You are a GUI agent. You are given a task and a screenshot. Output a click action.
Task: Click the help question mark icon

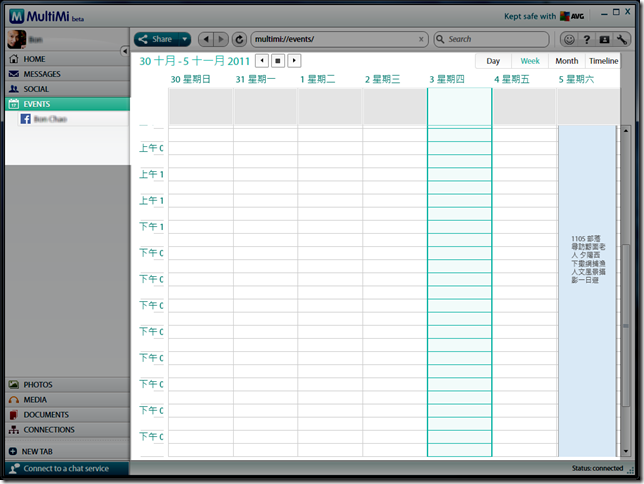(x=586, y=39)
